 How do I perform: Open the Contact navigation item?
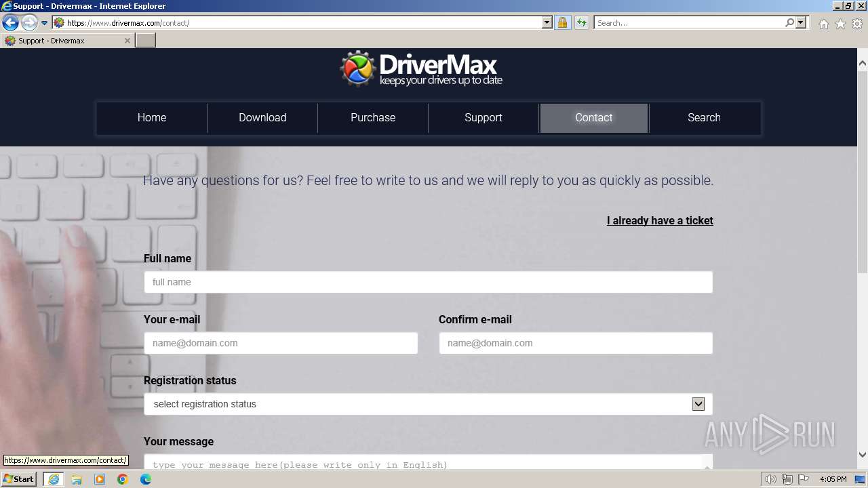[x=594, y=118]
